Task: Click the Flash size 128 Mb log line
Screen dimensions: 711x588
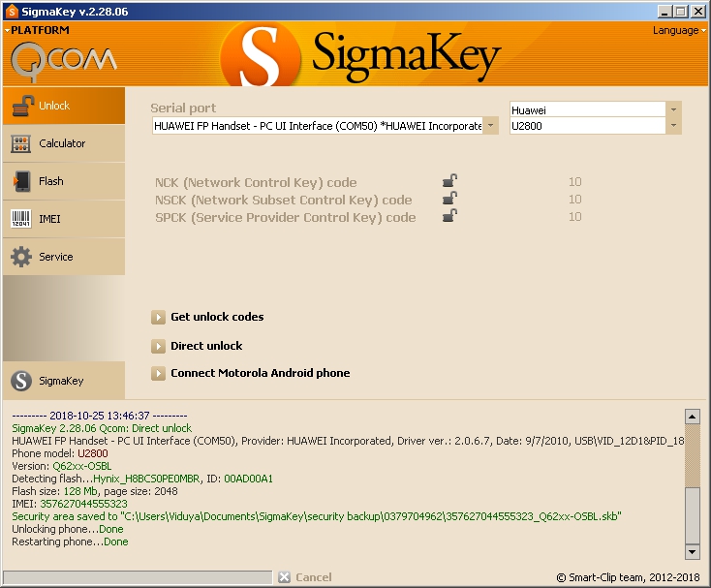Action: point(95,491)
